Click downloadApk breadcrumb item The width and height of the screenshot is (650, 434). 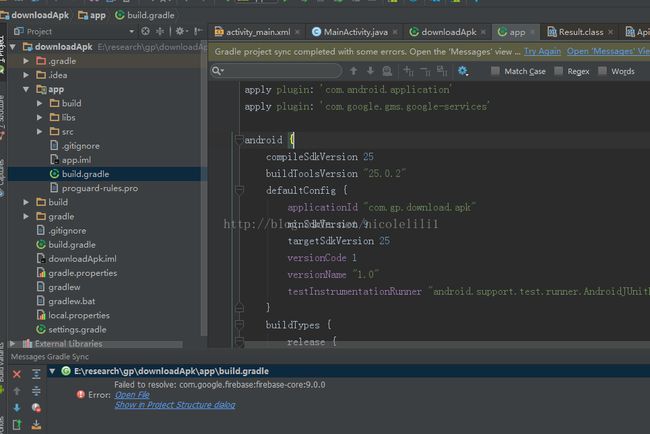tap(35, 15)
